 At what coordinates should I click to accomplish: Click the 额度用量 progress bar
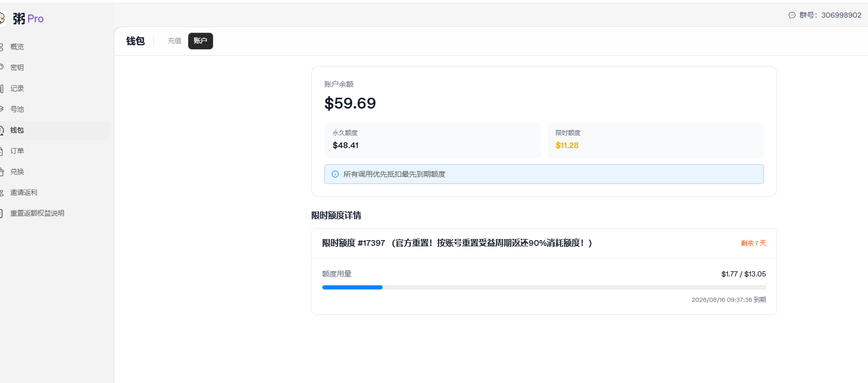(x=544, y=287)
